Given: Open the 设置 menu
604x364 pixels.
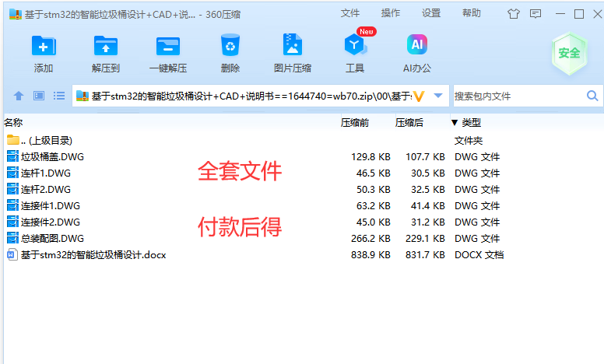Looking at the screenshot, I should (431, 13).
